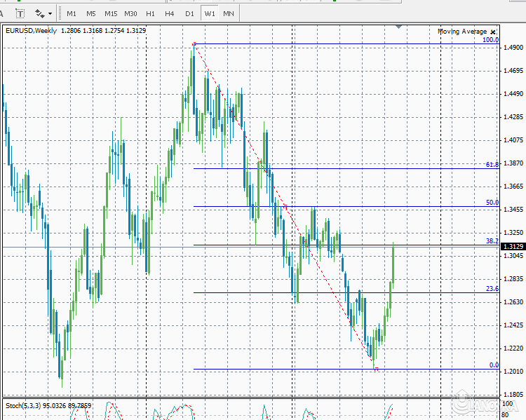Change chart to M30 timeframe
The image size is (526, 420).
tap(130, 13)
